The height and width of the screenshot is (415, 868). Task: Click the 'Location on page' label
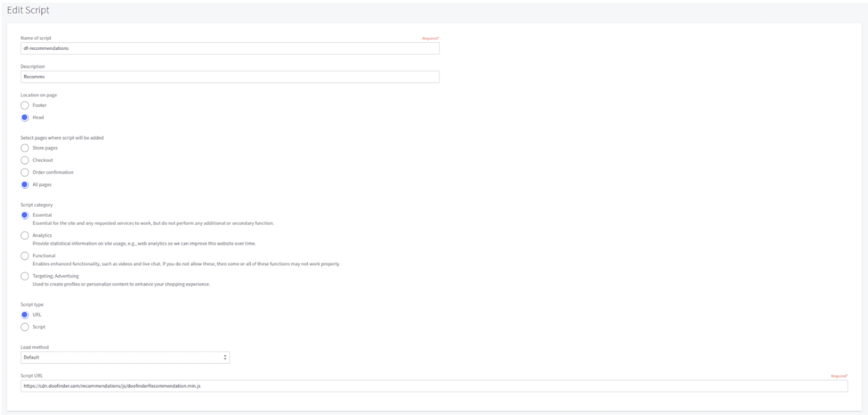(39, 95)
